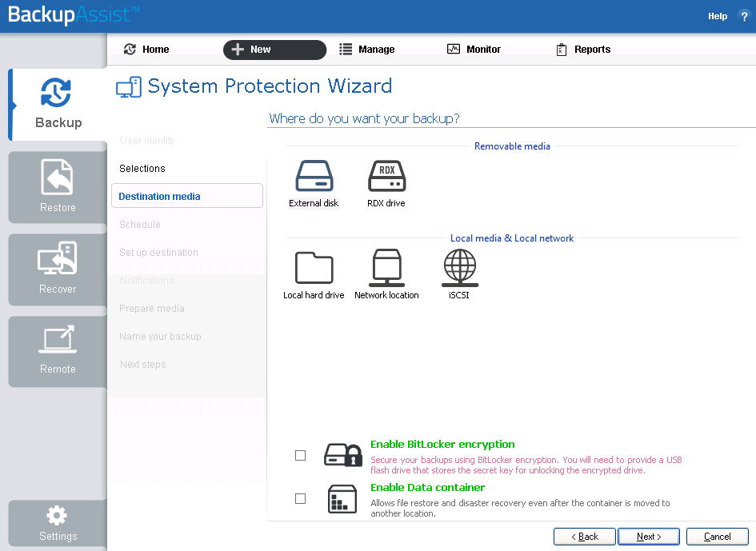Open the Monitor tab

tap(474, 49)
